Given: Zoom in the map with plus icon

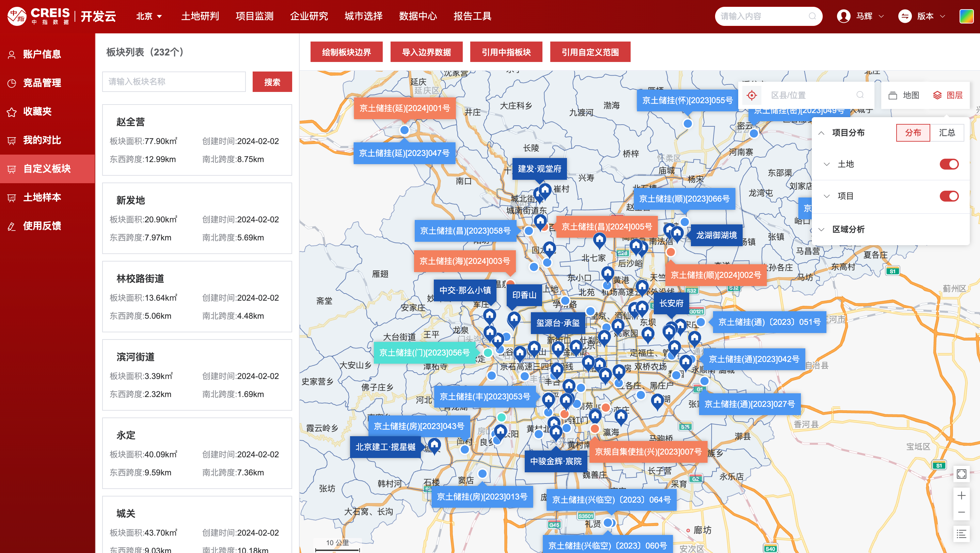Looking at the screenshot, I should [961, 495].
